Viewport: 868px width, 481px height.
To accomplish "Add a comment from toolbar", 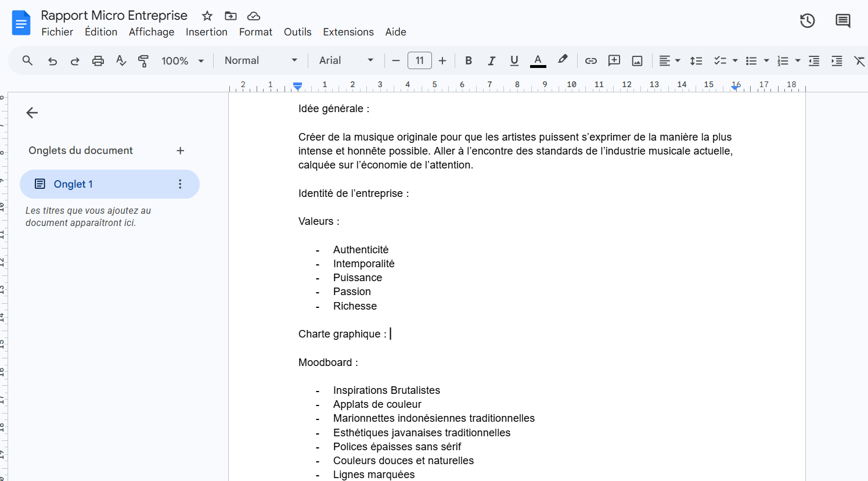I will (614, 60).
